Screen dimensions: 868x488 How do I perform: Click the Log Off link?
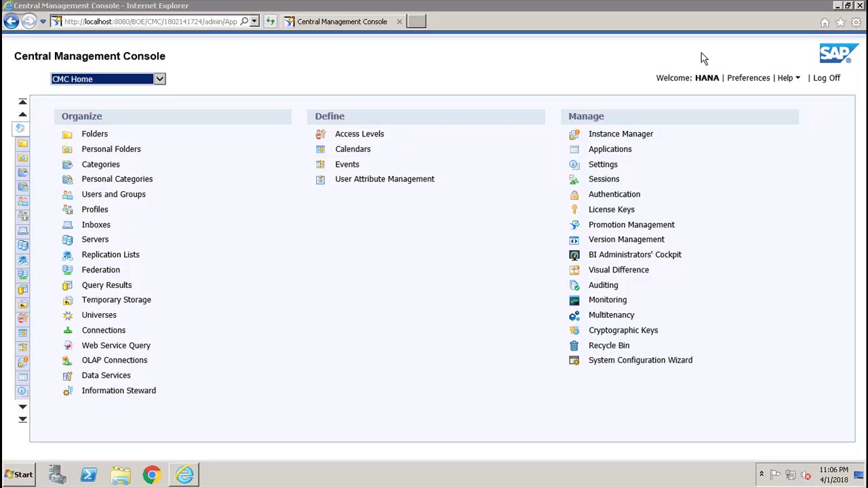[827, 78]
